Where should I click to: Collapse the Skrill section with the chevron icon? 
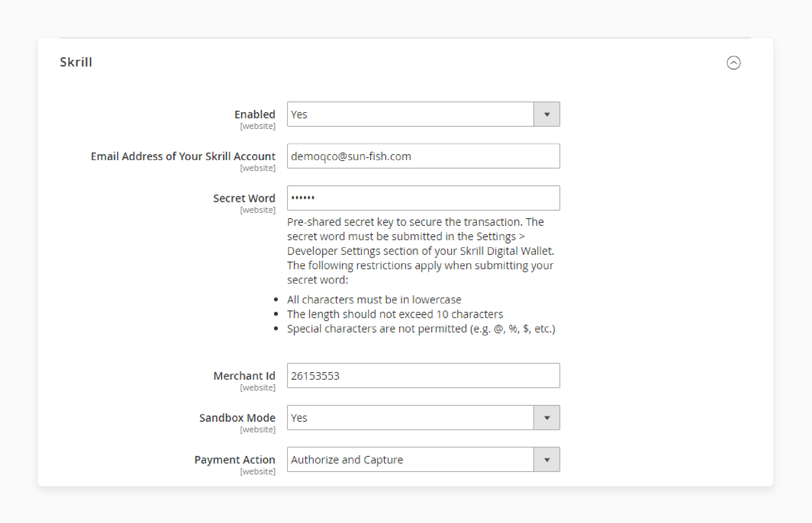pyautogui.click(x=733, y=63)
